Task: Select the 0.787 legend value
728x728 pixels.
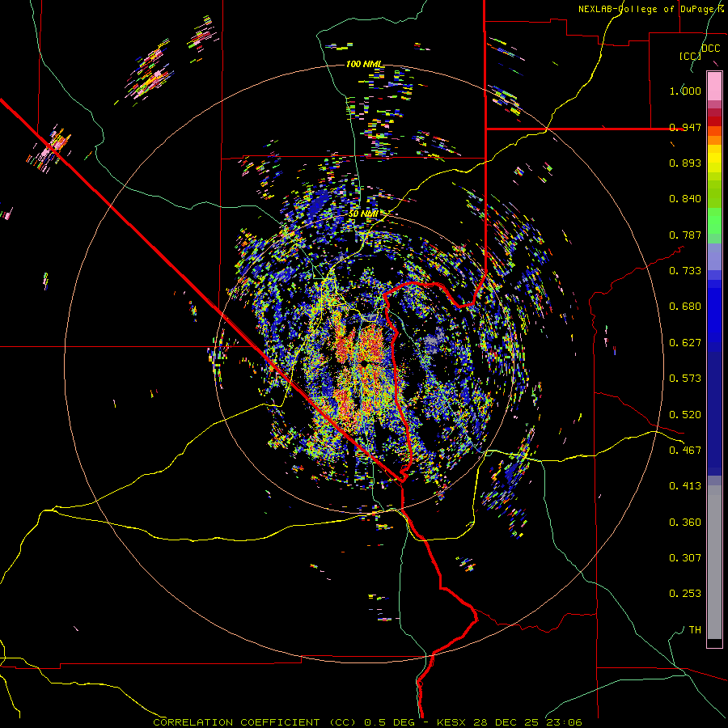Action: pyautogui.click(x=685, y=235)
